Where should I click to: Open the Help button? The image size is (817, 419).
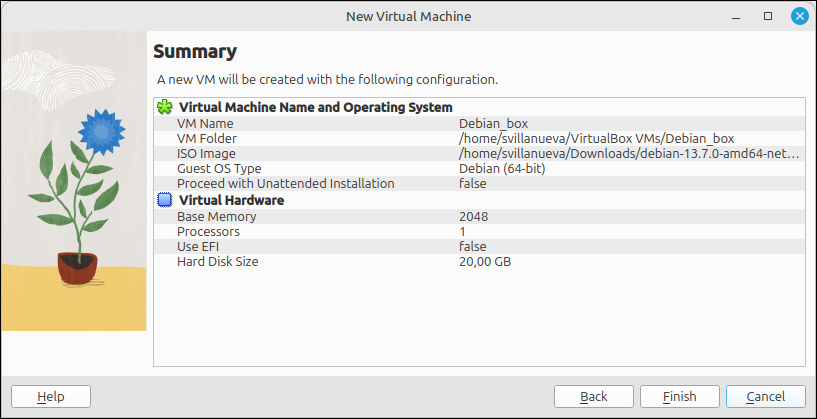tap(51, 397)
